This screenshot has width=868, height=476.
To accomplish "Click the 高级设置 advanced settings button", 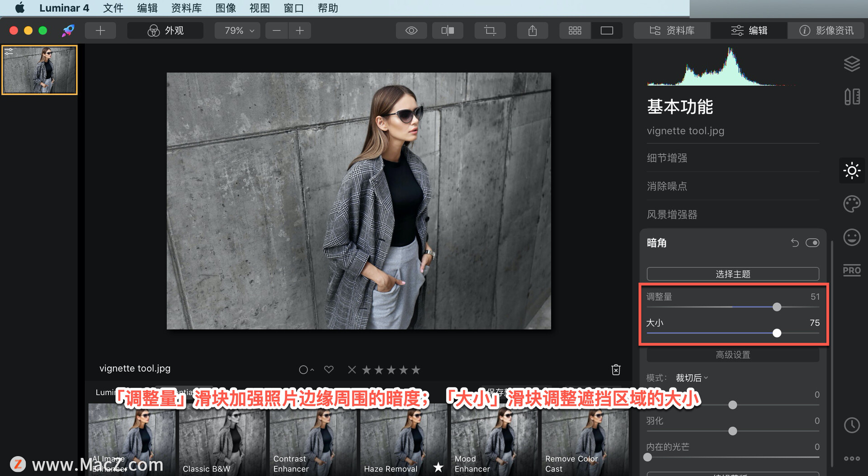I will (733, 355).
